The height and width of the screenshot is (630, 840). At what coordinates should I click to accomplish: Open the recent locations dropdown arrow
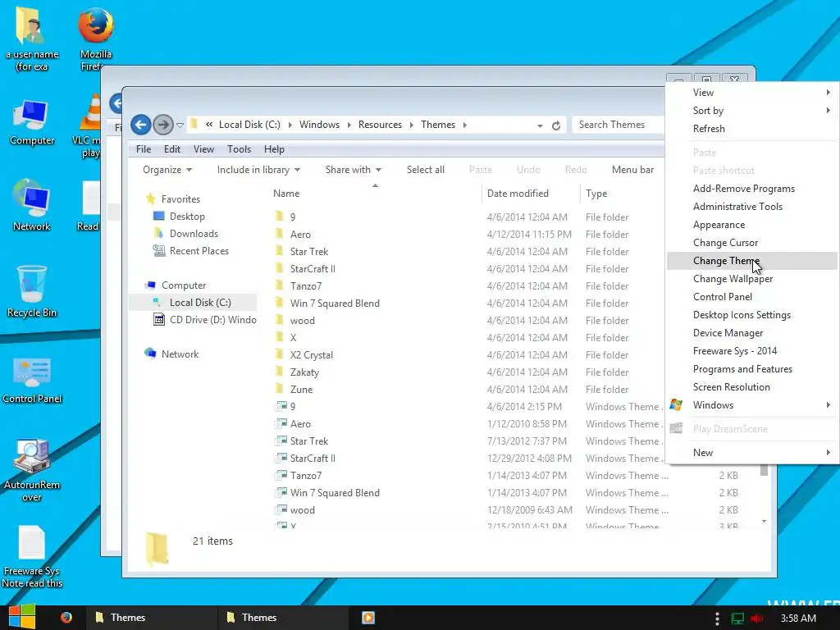coord(180,126)
